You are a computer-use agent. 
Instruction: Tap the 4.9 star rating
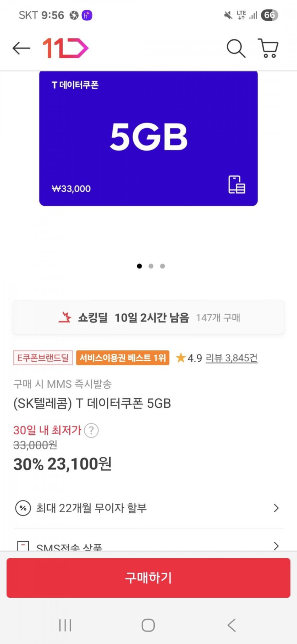coord(189,358)
